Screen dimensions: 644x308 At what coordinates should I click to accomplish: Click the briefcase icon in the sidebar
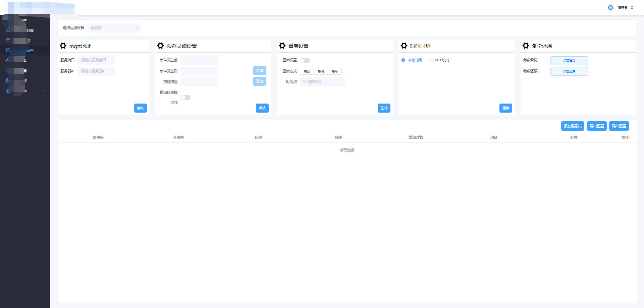point(8,40)
